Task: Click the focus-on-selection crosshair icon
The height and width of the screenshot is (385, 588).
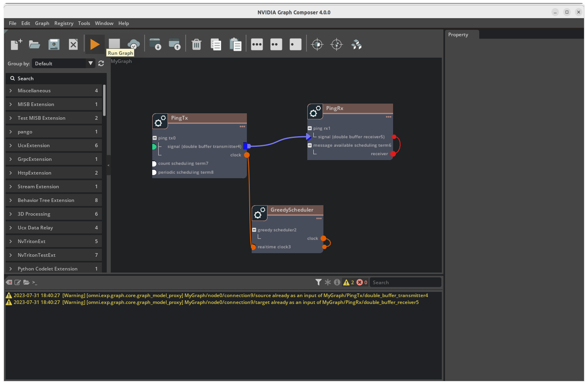Action: click(x=317, y=44)
